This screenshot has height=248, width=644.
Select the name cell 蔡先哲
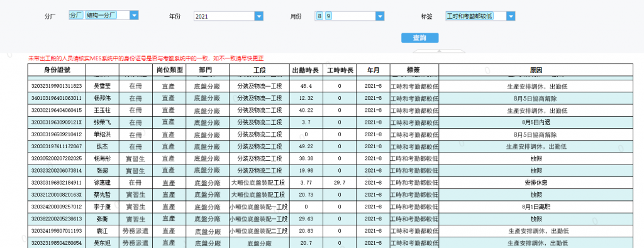click(103, 195)
